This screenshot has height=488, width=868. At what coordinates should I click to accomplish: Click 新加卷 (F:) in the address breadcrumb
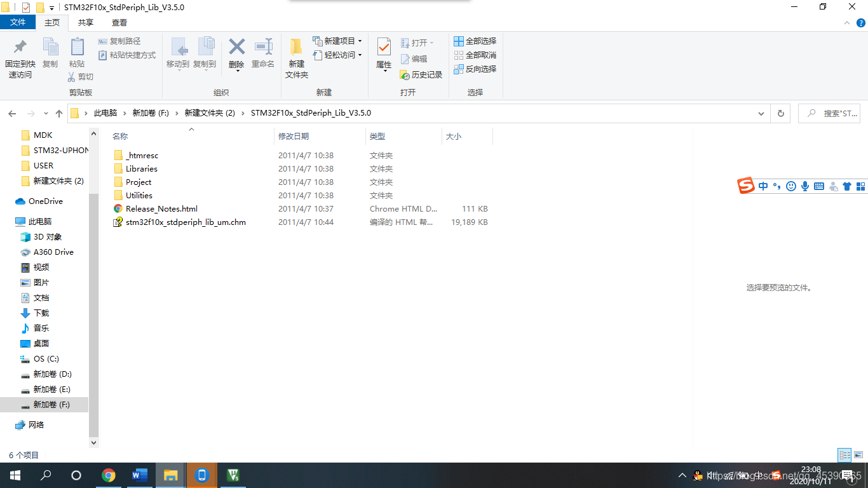point(151,113)
